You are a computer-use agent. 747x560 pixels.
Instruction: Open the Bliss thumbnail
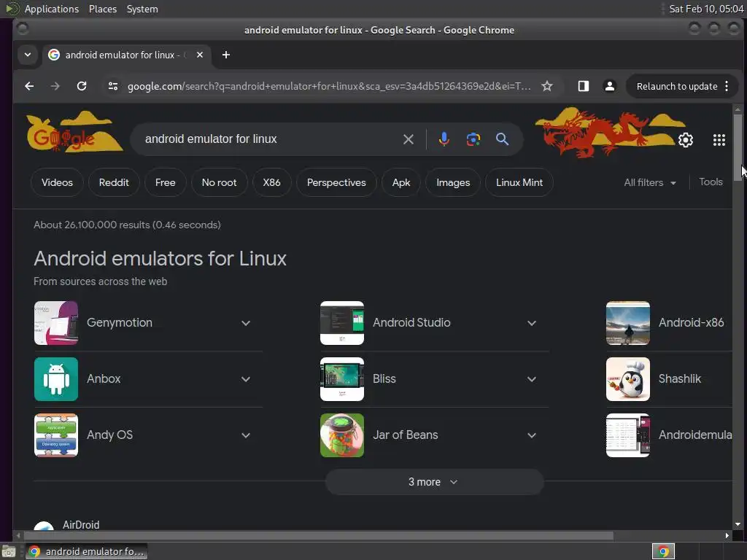coord(342,379)
